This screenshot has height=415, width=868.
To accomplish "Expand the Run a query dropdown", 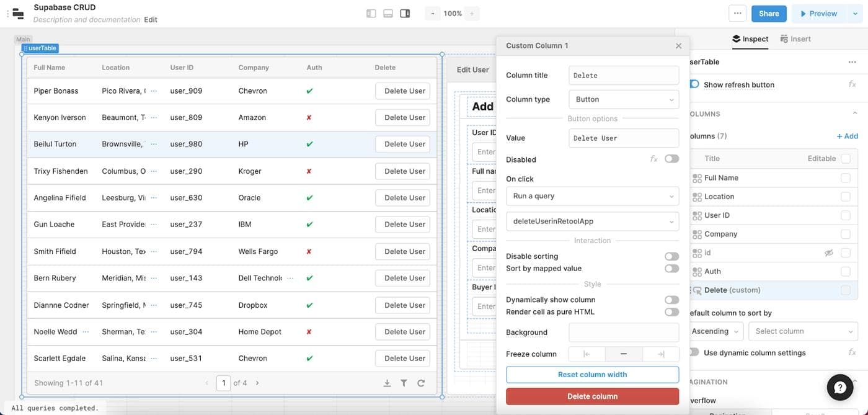I will (592, 196).
